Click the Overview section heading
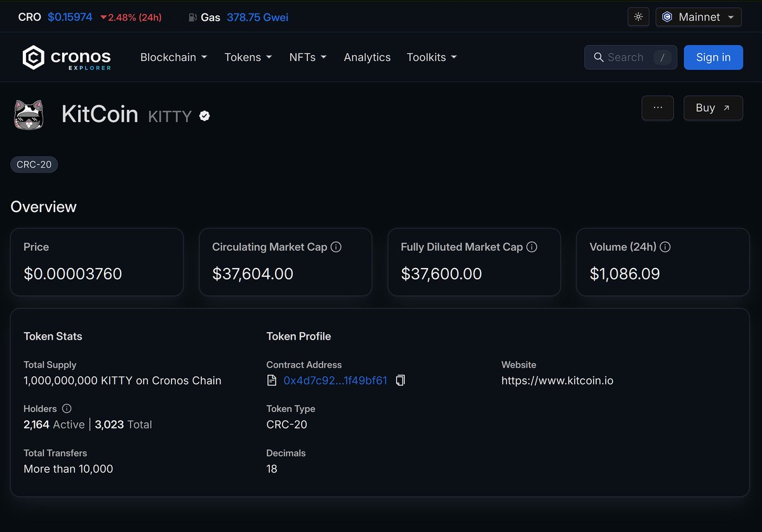 (x=44, y=207)
